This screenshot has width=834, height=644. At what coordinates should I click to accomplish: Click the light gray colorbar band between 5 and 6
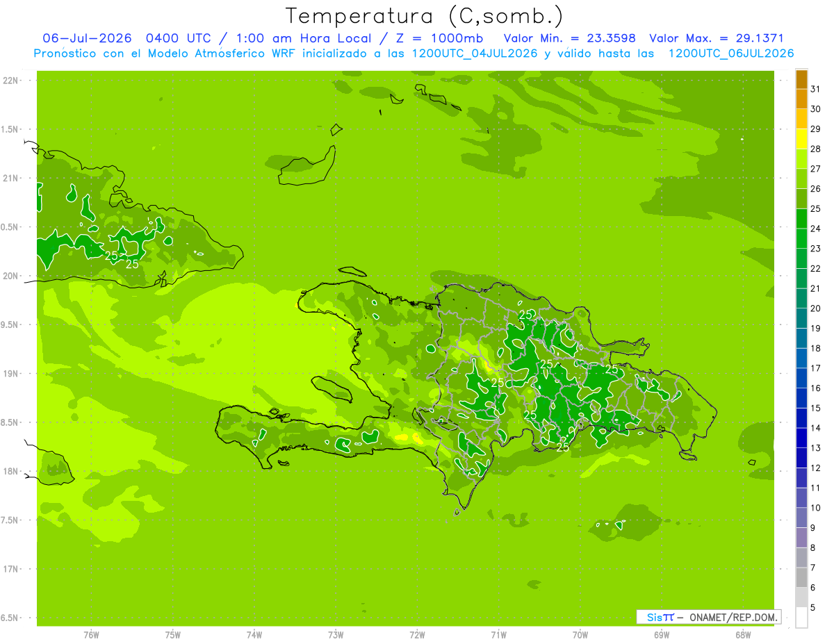point(801,597)
